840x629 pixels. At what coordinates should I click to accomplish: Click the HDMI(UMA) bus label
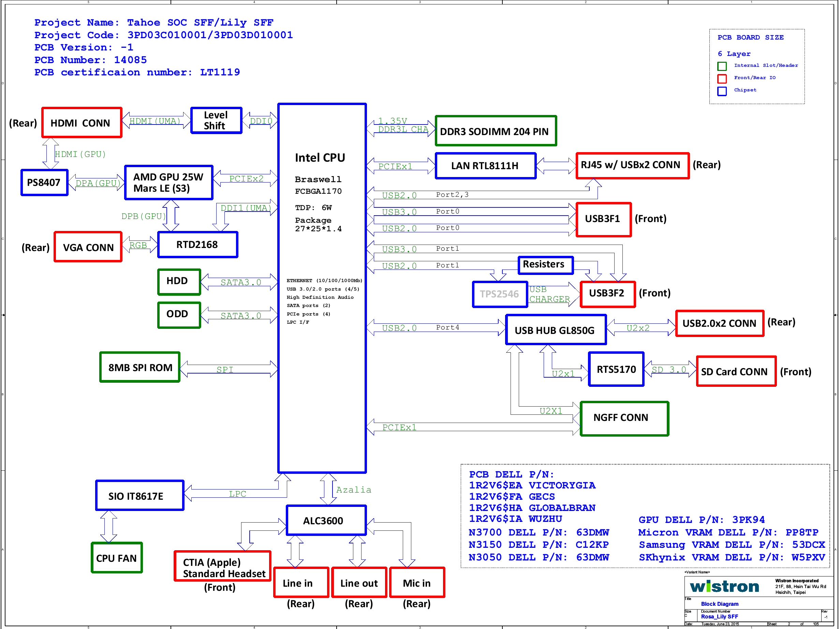[x=154, y=121]
